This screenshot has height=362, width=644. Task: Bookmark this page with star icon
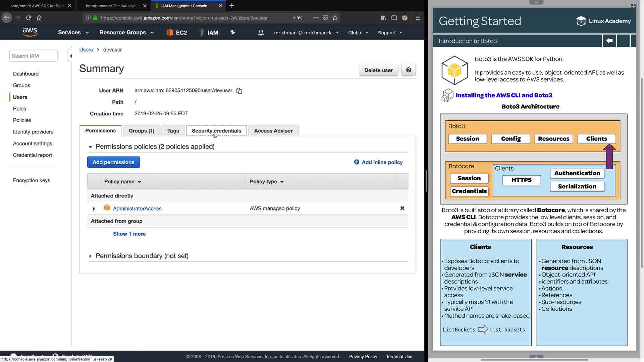335,18
